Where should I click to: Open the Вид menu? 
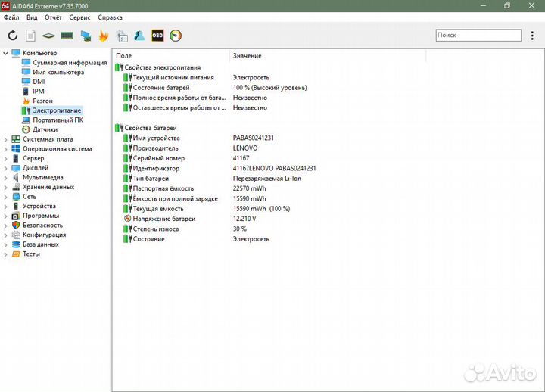point(32,17)
